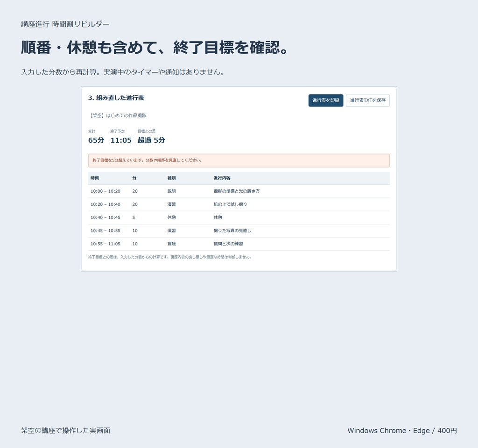Select the heading 3. 組み直した進行表
This screenshot has height=448, width=478.
click(x=116, y=98)
